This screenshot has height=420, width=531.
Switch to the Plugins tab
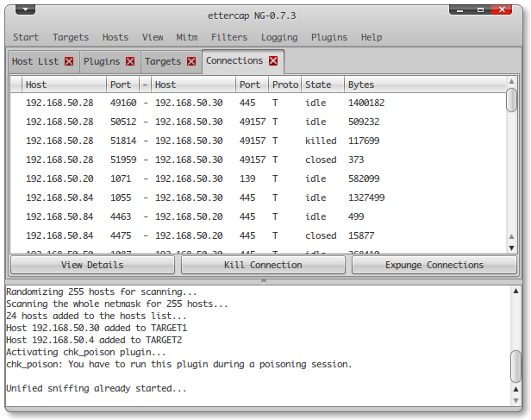(x=102, y=61)
